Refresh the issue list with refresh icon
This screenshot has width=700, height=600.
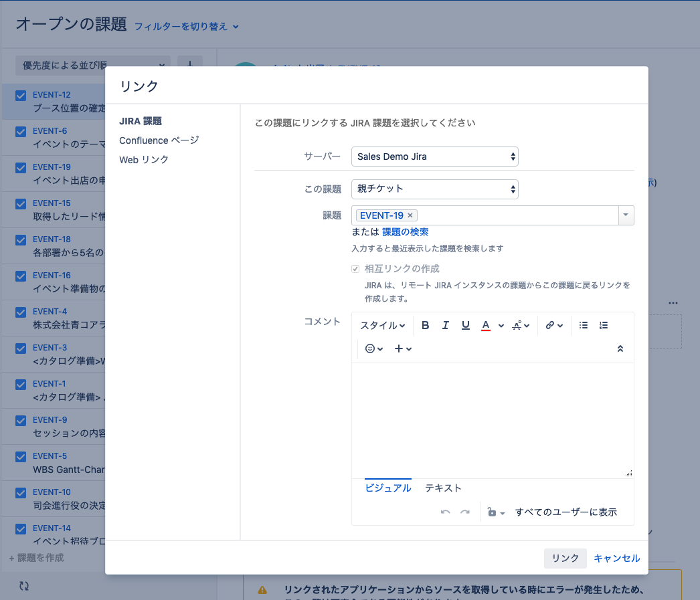click(x=24, y=586)
